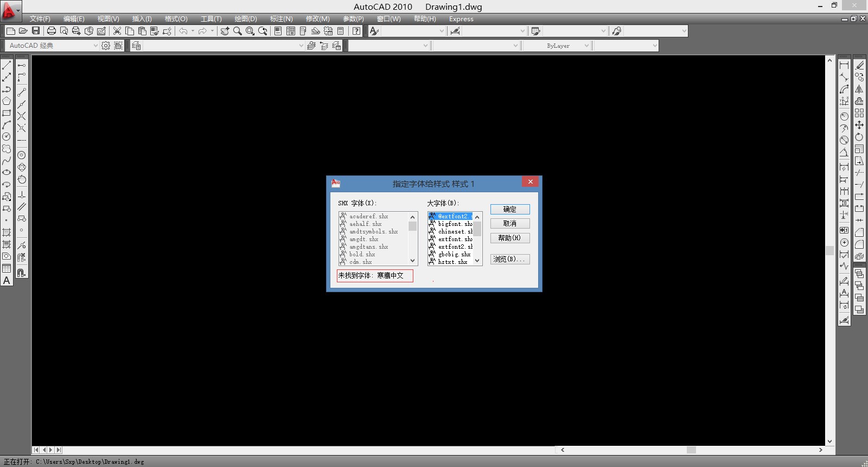Open the 文件(F) menu
Screen dimensions: 868x467
tap(40, 18)
